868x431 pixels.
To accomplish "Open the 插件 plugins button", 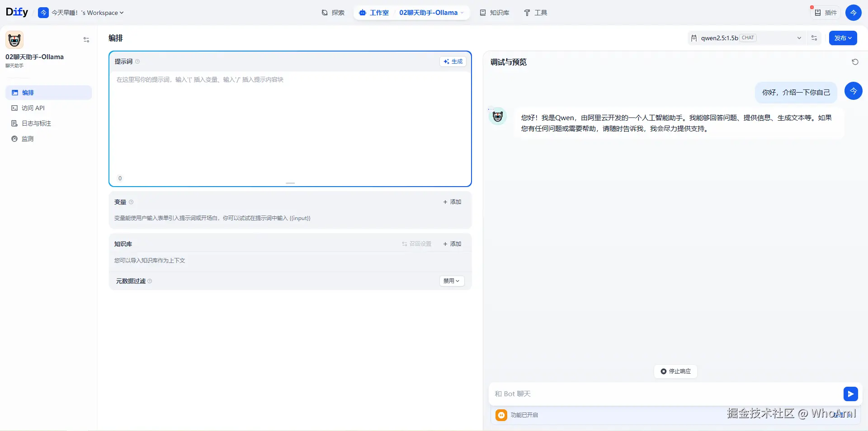I will (826, 13).
